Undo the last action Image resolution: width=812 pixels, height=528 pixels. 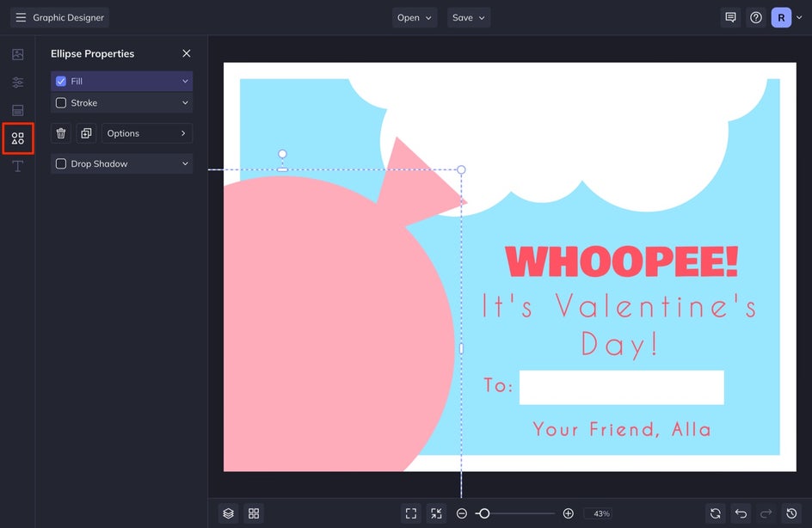coord(741,513)
